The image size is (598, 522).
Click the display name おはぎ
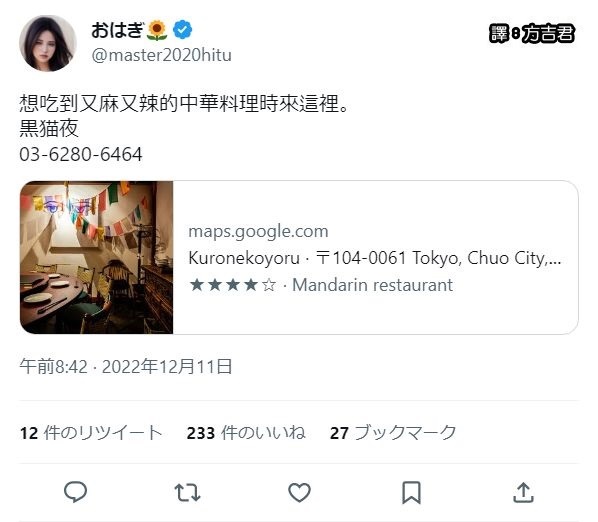[x=117, y=30]
